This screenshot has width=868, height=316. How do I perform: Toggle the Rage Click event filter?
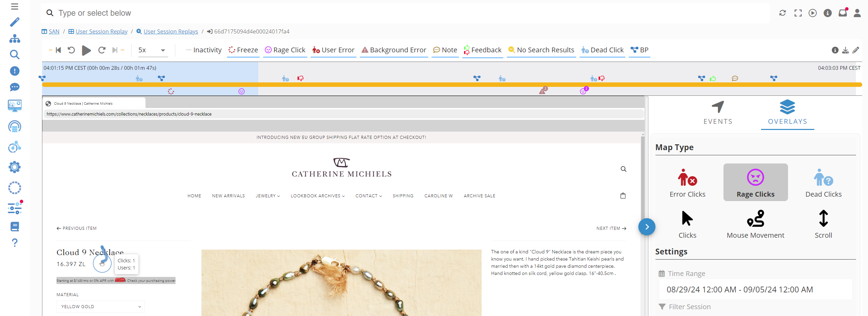pyautogui.click(x=285, y=50)
